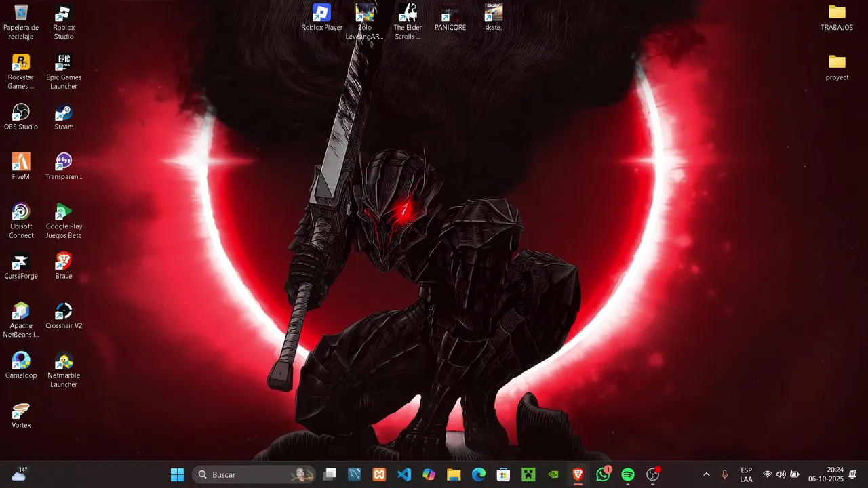
Task: Launch MySQL Workbench from the taskbar
Action: 355,474
